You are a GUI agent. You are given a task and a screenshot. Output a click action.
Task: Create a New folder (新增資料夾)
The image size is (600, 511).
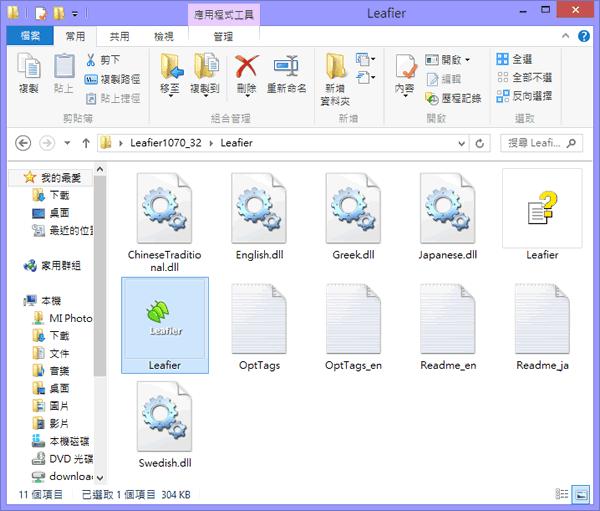(335, 79)
